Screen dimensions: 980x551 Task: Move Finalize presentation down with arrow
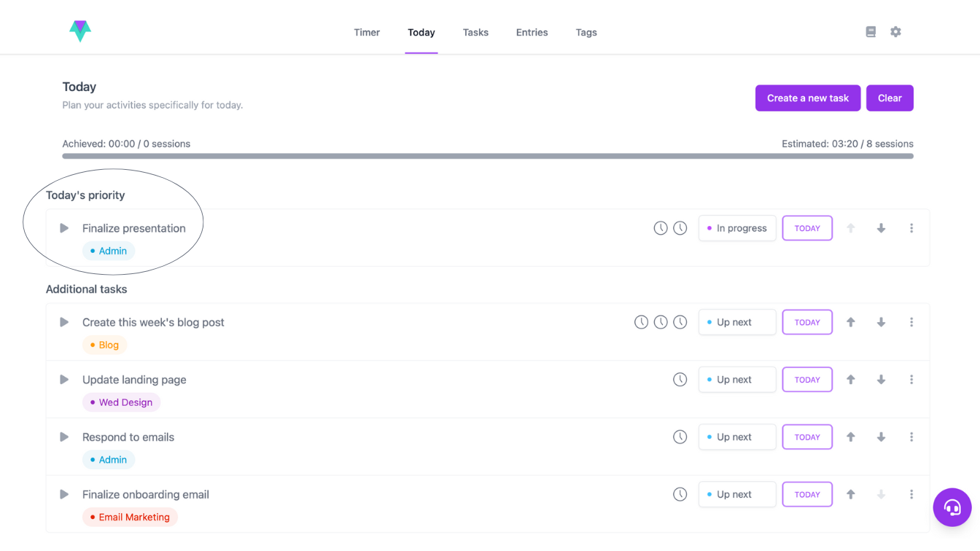pyautogui.click(x=881, y=228)
